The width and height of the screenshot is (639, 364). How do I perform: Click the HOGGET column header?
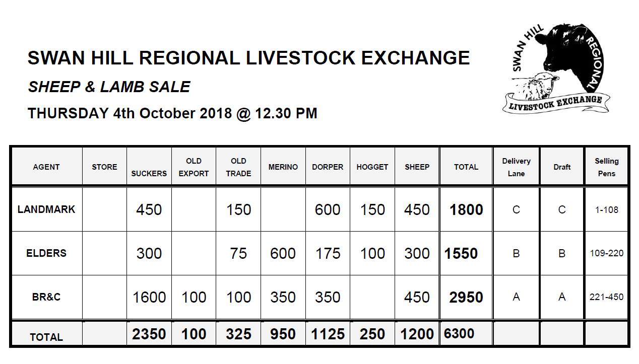pos(372,167)
